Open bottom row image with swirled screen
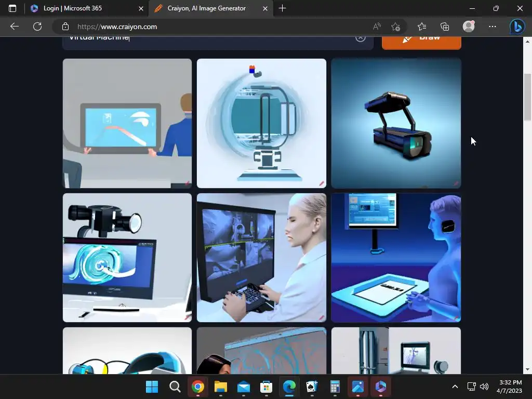This screenshot has height=399, width=532. coord(262,351)
